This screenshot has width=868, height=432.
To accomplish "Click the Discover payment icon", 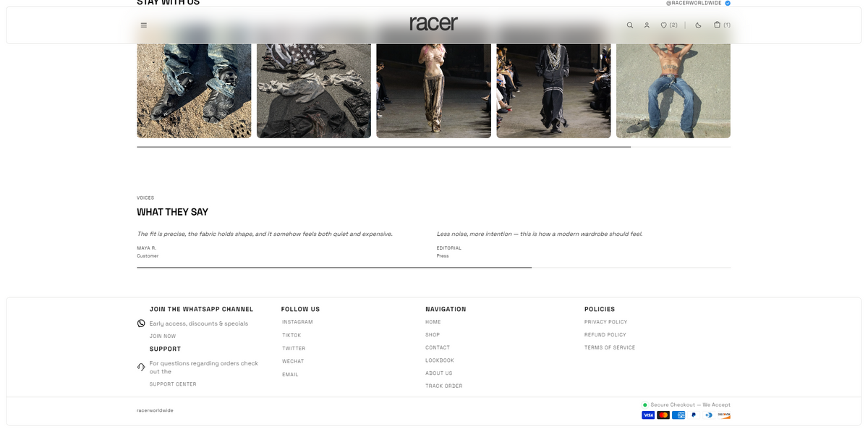I will 724,415.
